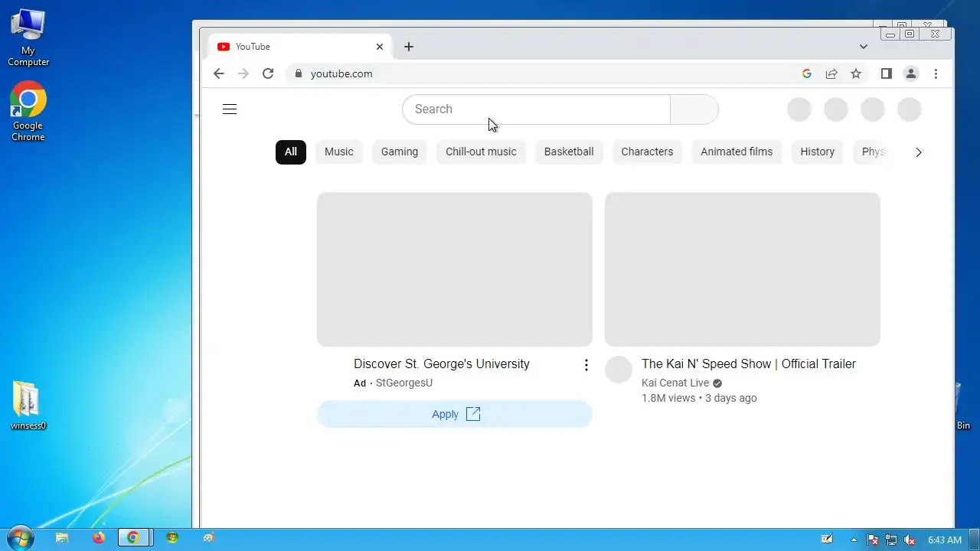Show hidden tray icons arrow
The width and height of the screenshot is (980, 551).
[x=854, y=540]
